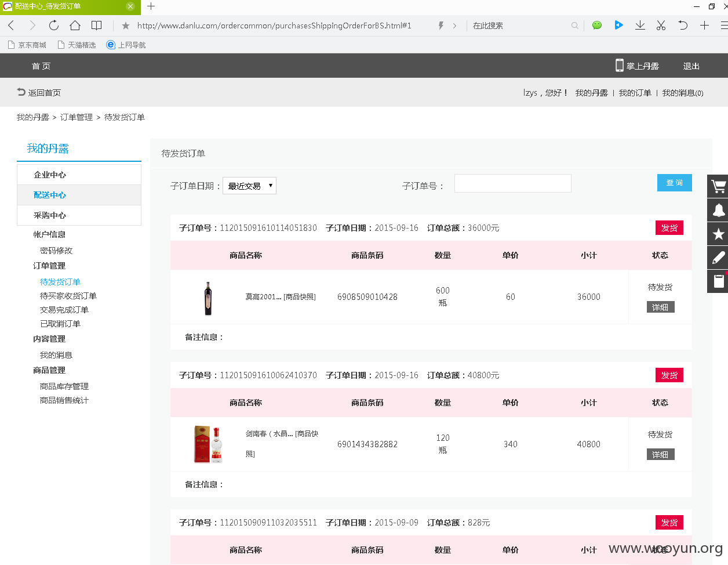The image size is (728, 565).
Task: Select the 首页 nav menu item
Action: 41,66
